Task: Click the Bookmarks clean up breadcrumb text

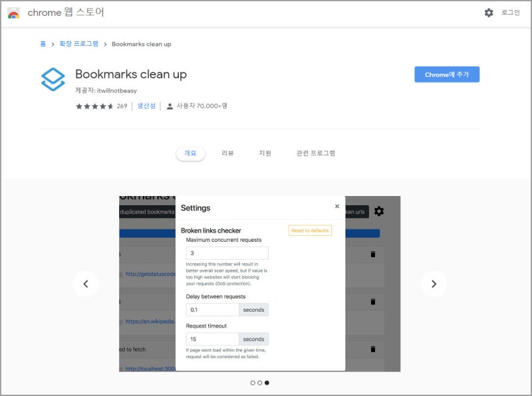Action: 142,44
